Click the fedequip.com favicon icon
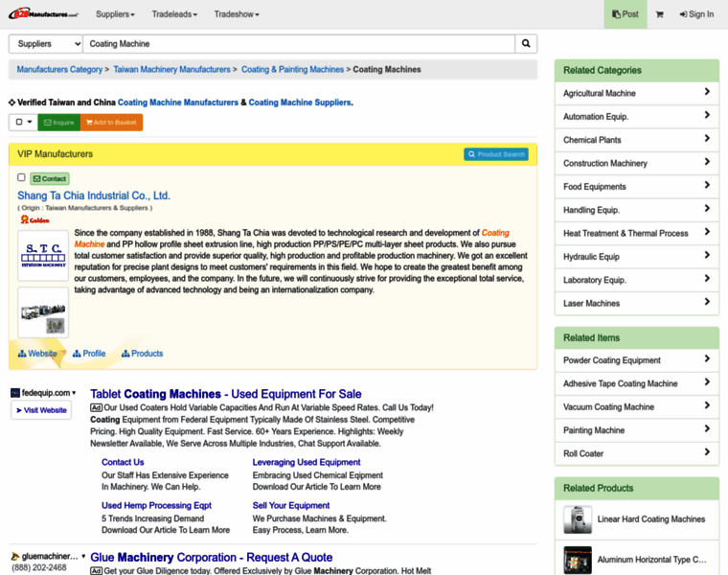 15,393
